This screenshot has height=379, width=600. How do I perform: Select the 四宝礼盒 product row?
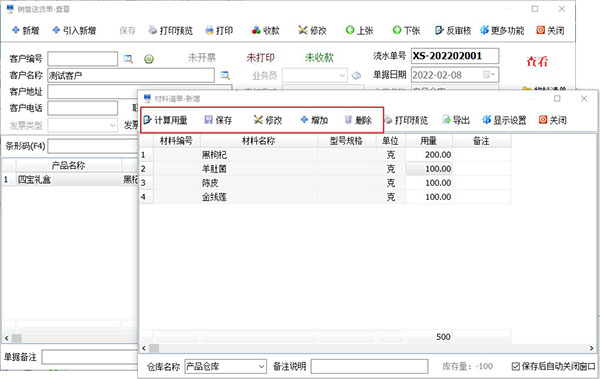click(x=70, y=179)
